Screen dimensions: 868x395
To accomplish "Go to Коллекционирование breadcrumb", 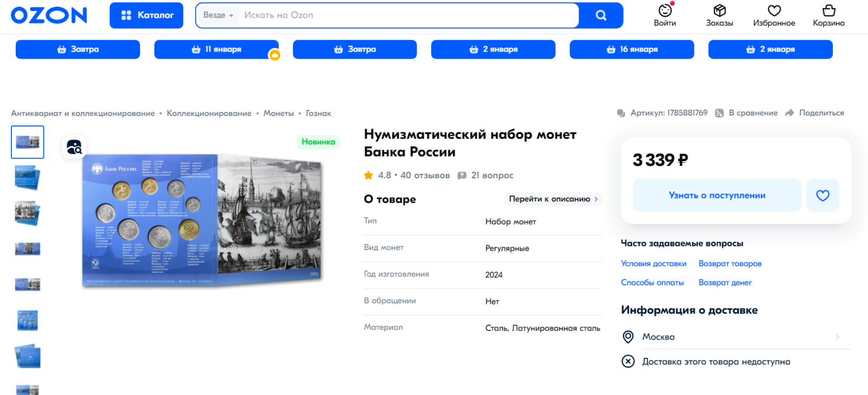I will (x=209, y=113).
